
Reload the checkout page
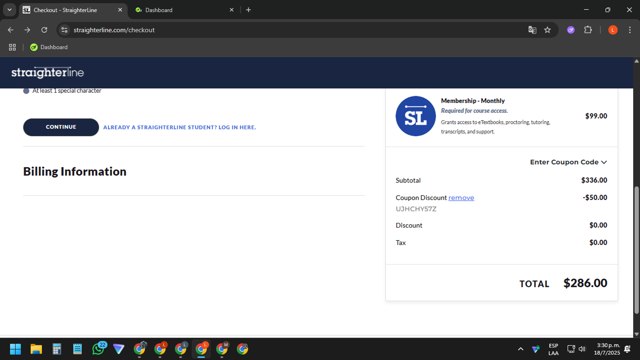click(x=44, y=30)
